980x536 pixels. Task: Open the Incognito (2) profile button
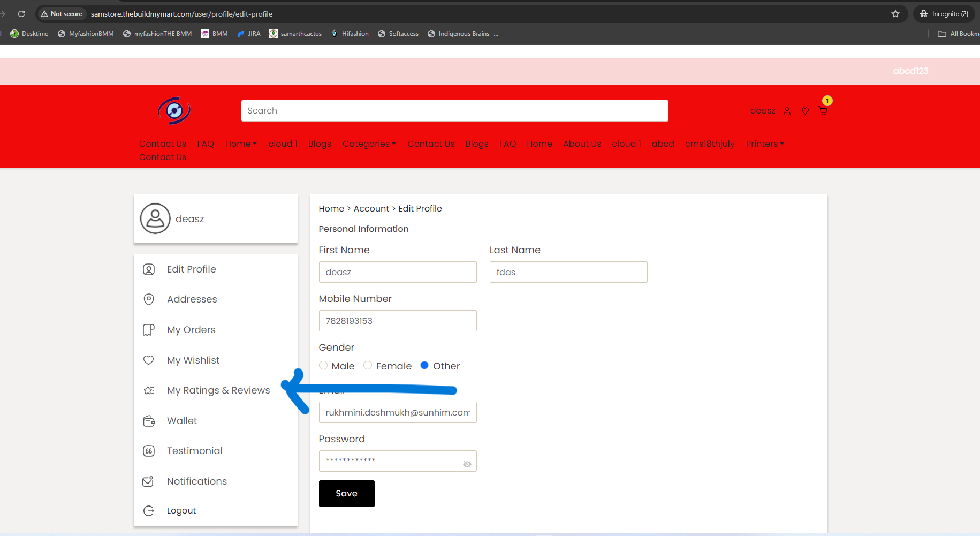coord(944,14)
